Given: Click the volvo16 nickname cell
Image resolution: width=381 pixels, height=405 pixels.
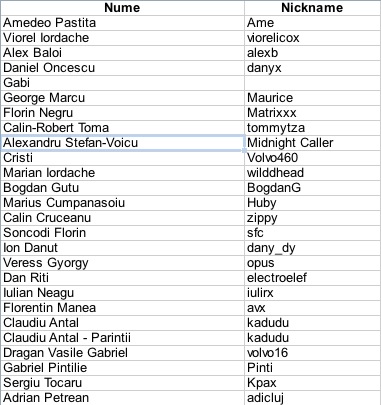Looking at the screenshot, I should 312,353.
